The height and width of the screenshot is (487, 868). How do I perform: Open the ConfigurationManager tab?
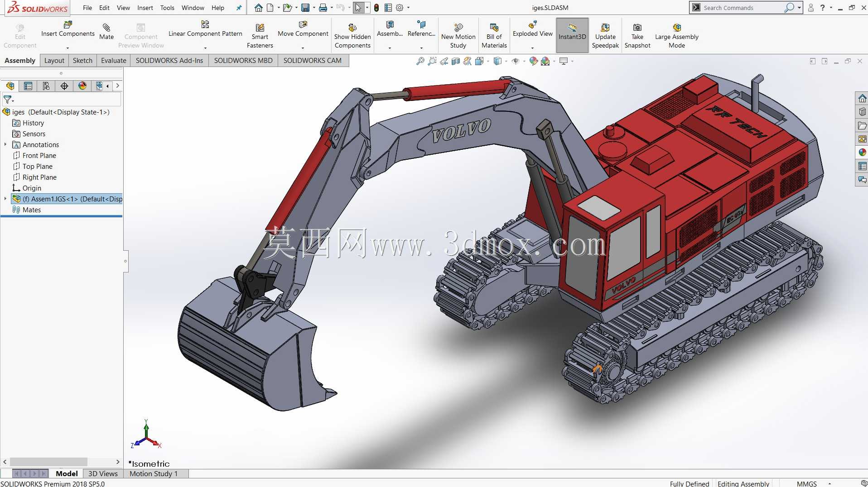[x=46, y=86]
